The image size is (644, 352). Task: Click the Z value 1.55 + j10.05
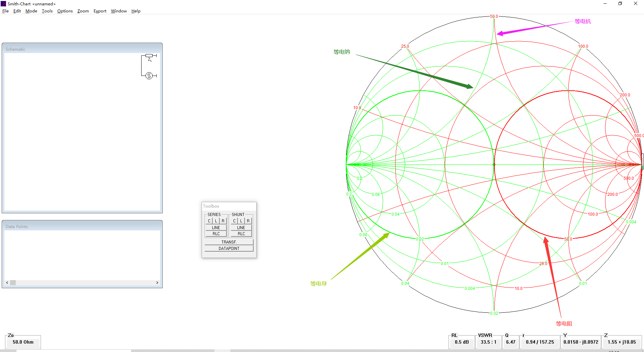(622, 342)
